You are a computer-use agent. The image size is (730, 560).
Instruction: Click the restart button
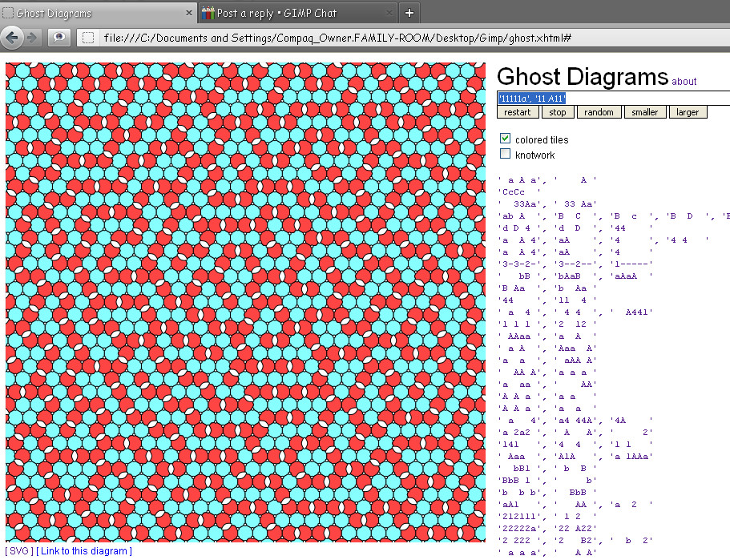click(x=517, y=112)
